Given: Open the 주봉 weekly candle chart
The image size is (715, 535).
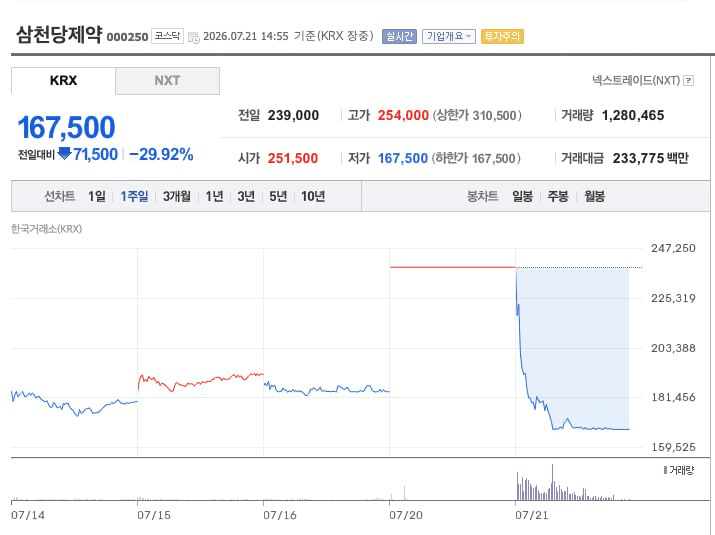Looking at the screenshot, I should (x=558, y=196).
